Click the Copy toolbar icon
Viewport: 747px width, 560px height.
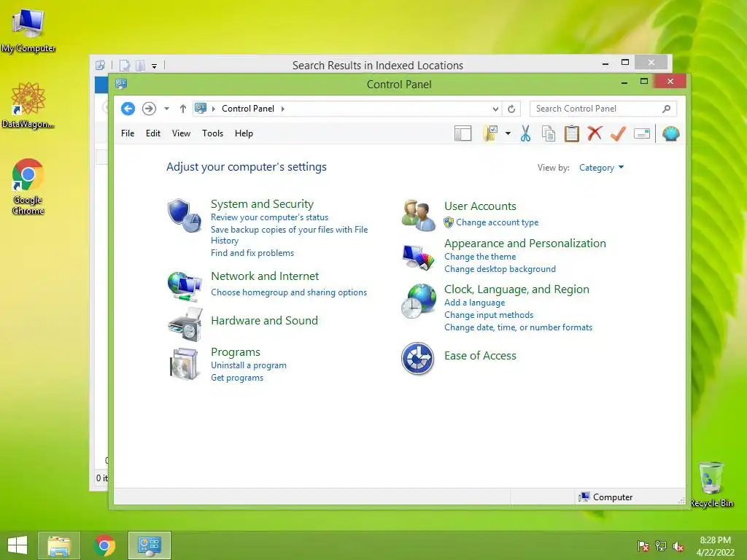point(549,133)
